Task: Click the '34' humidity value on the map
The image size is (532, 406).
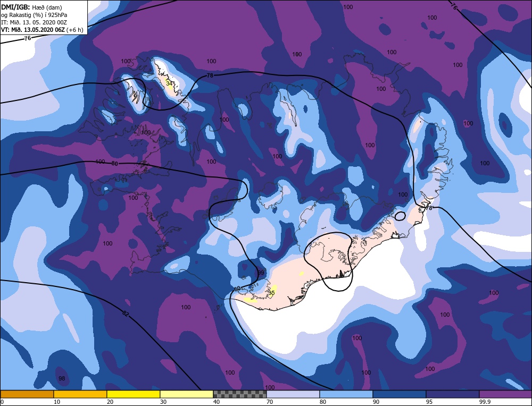Action: click(169, 83)
